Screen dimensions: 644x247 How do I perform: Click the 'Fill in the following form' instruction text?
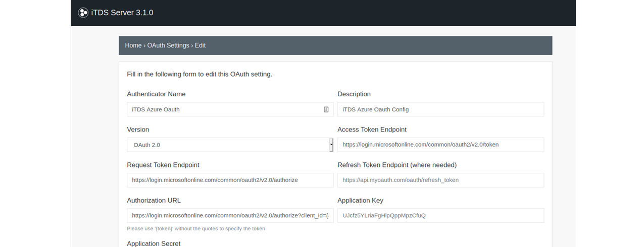[x=200, y=74]
